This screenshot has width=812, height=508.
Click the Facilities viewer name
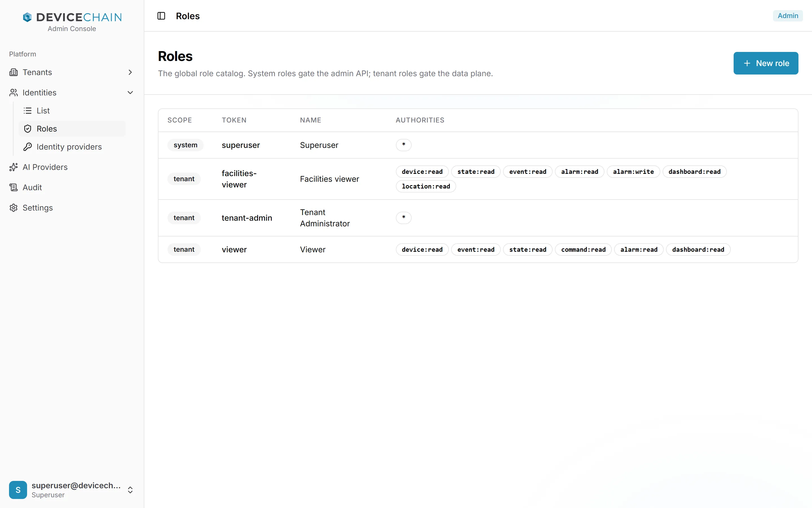(x=329, y=179)
